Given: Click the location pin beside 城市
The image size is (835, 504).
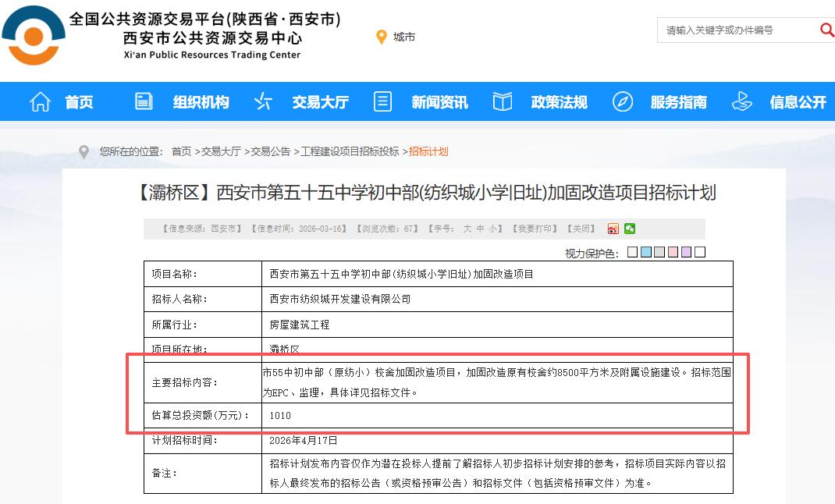Looking at the screenshot, I should click(381, 36).
